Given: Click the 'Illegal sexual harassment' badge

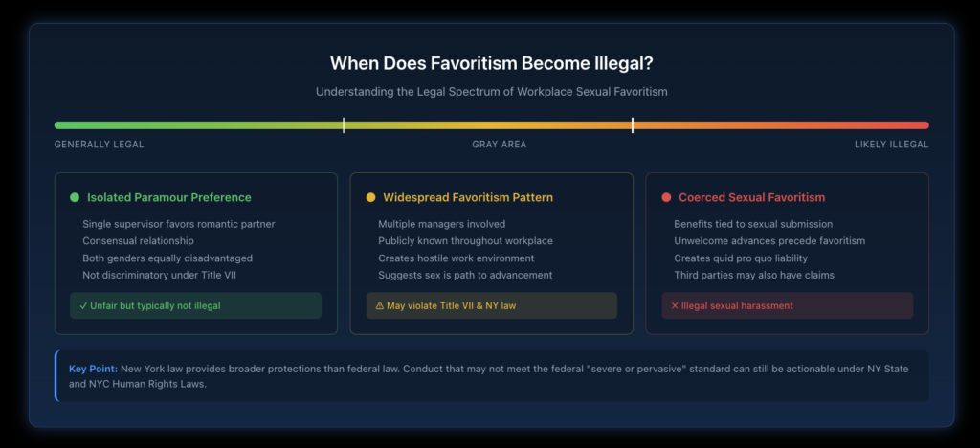Looking at the screenshot, I should point(788,305).
